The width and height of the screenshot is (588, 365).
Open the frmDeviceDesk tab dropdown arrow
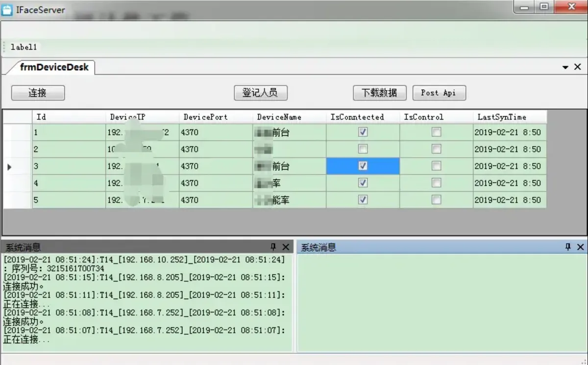pos(565,67)
